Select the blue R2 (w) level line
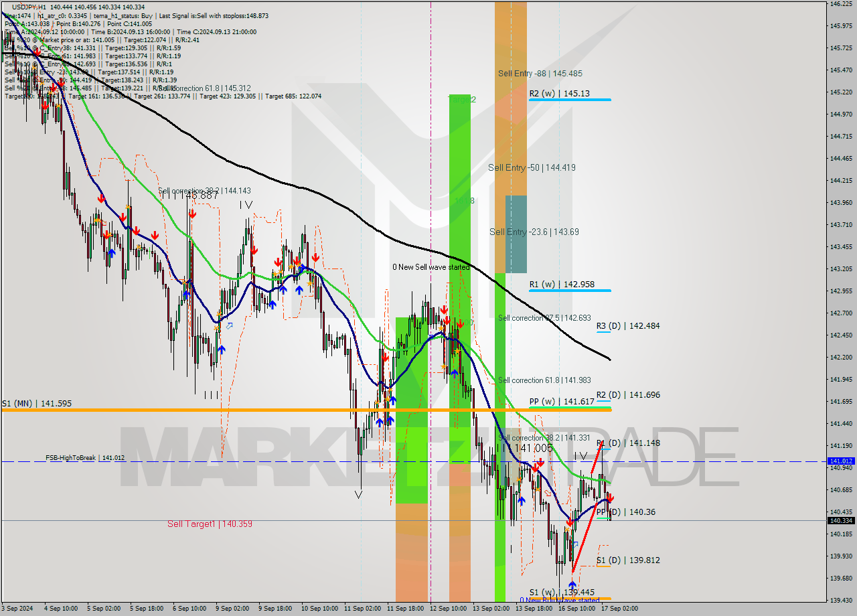This screenshot has width=857, height=616. 569,100
